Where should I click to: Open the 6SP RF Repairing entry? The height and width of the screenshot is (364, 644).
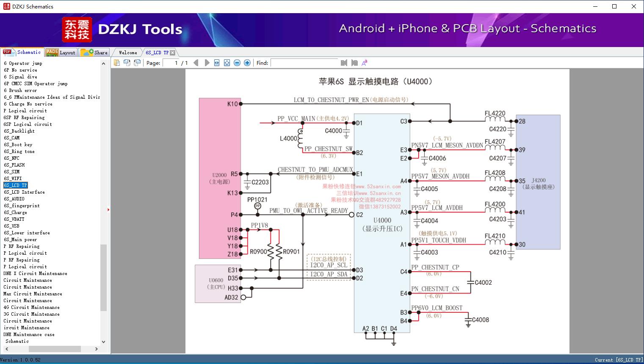24,117
